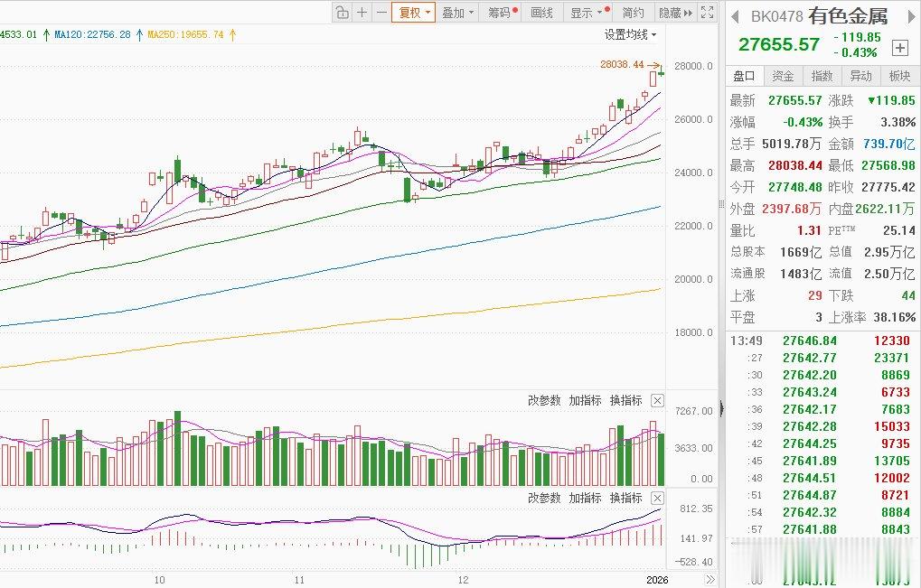Image resolution: width=921 pixels, height=588 pixels.
Task: Expand the 显示 display options dropdown
Action: pyautogui.click(x=584, y=13)
